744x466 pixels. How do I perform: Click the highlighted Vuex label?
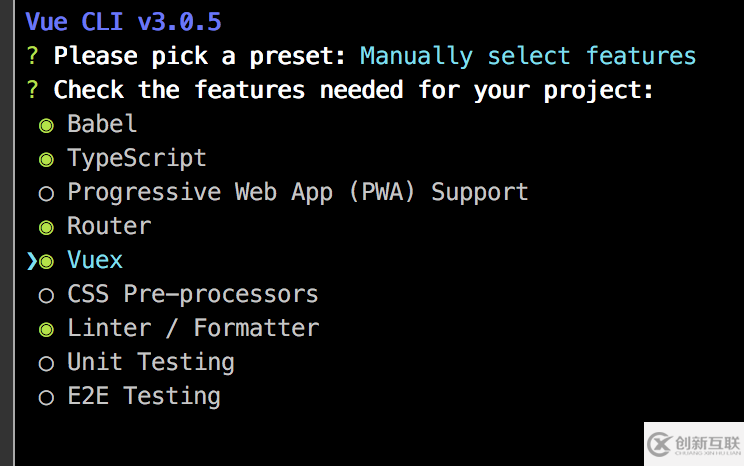pyautogui.click(x=95, y=260)
